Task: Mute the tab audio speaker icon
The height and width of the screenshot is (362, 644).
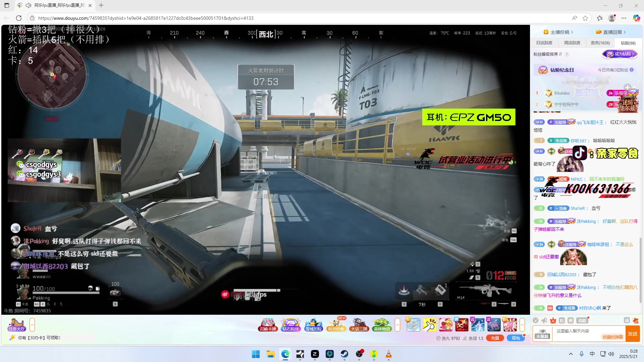Action: [29, 5]
